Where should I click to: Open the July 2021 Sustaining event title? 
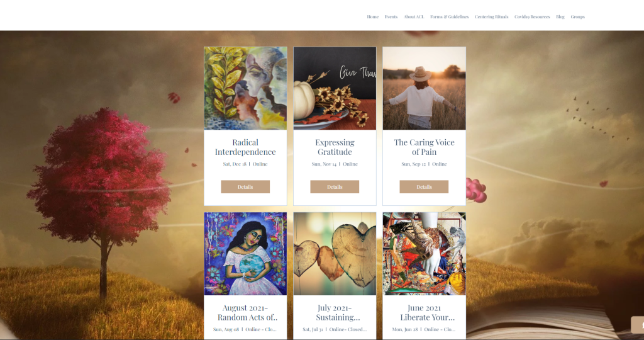335,312
